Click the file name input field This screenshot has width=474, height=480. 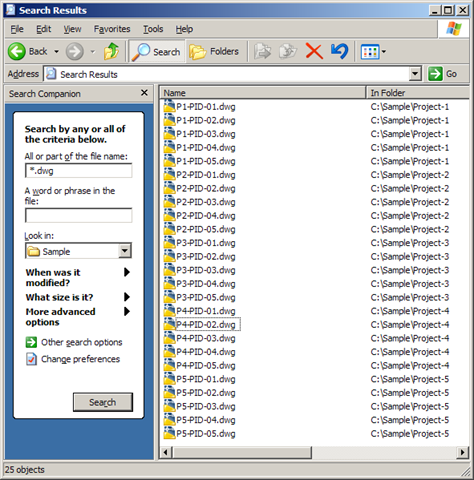[x=78, y=171]
